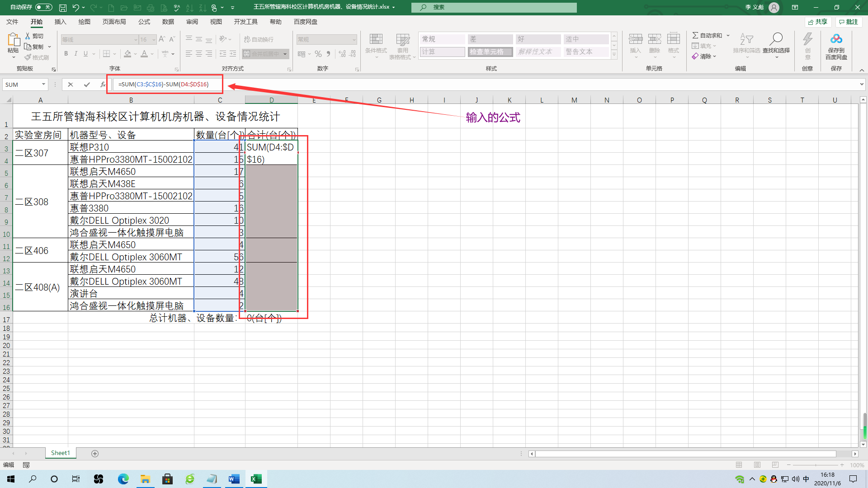868x488 pixels.
Task: Collapse the ribbon with chevron
Action: pos(862,70)
